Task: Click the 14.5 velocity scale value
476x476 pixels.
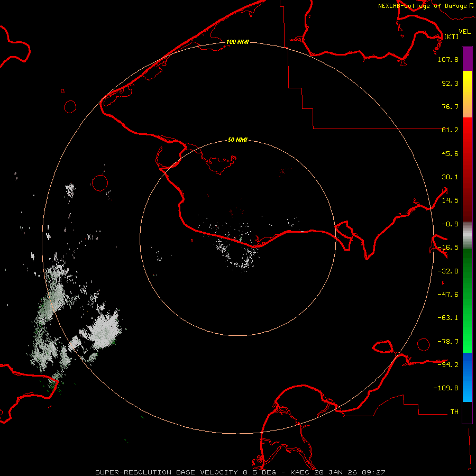Action: pos(450,200)
